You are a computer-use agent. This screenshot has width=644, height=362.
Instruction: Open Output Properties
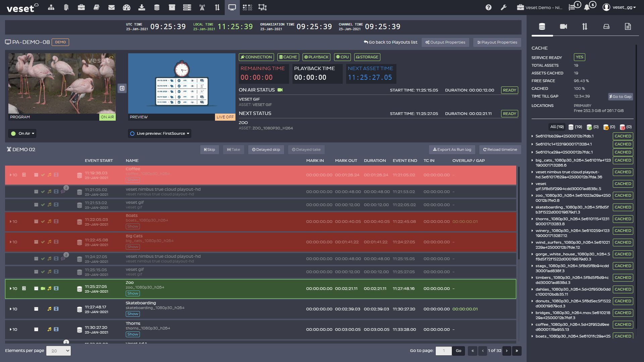click(445, 42)
